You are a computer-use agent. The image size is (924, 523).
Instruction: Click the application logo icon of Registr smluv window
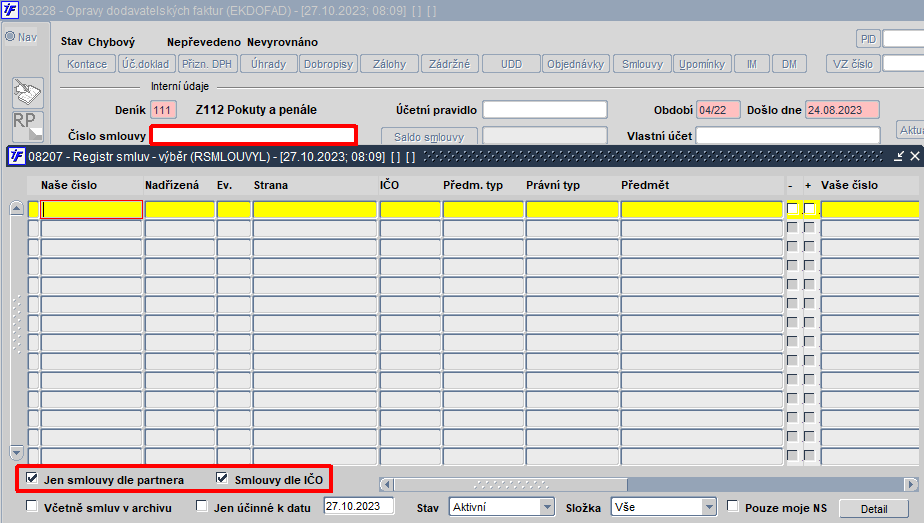[x=16, y=156]
